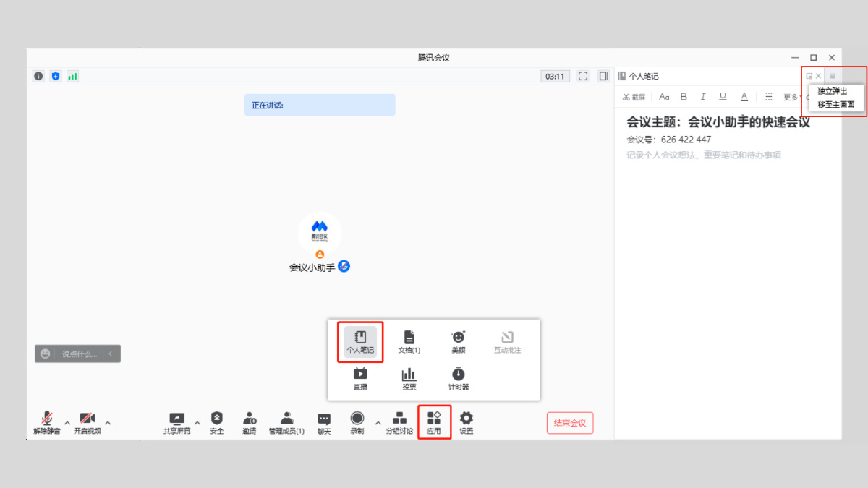Expand share screen options arrow
The width and height of the screenshot is (868, 488).
click(197, 422)
